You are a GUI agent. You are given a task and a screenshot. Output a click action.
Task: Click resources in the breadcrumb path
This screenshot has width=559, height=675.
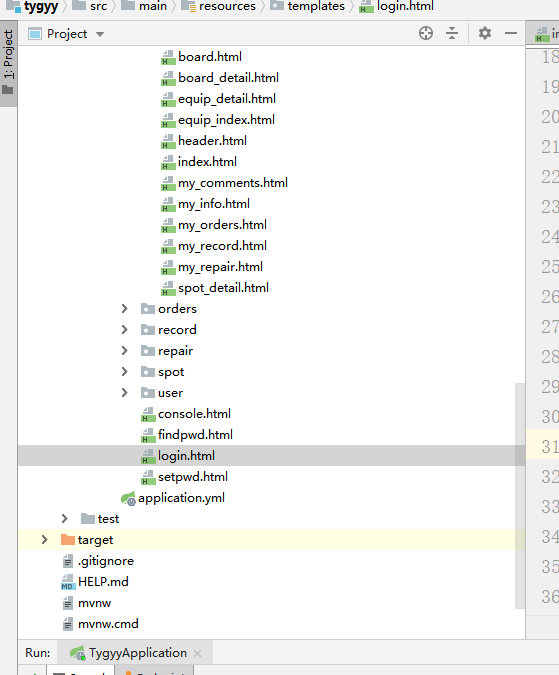[x=227, y=6]
